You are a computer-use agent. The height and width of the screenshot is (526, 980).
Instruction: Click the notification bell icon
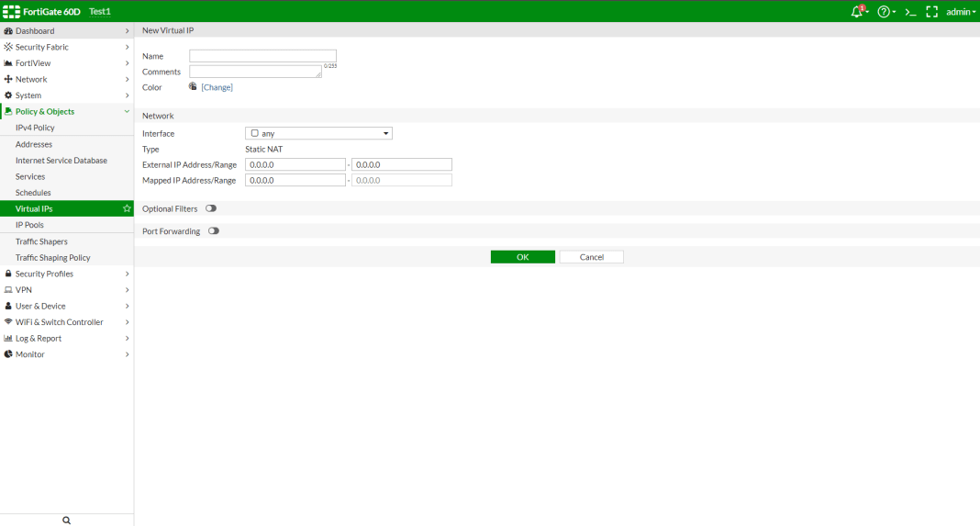pyautogui.click(x=857, y=12)
